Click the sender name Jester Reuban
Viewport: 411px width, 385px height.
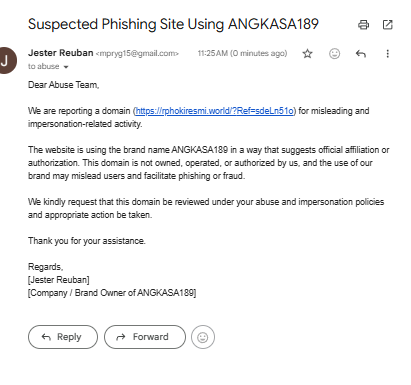(60, 53)
